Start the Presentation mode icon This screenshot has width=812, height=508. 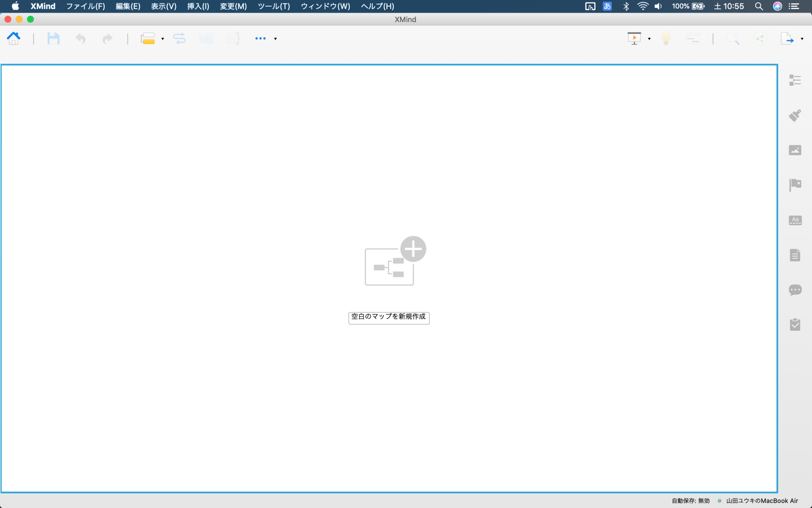634,38
